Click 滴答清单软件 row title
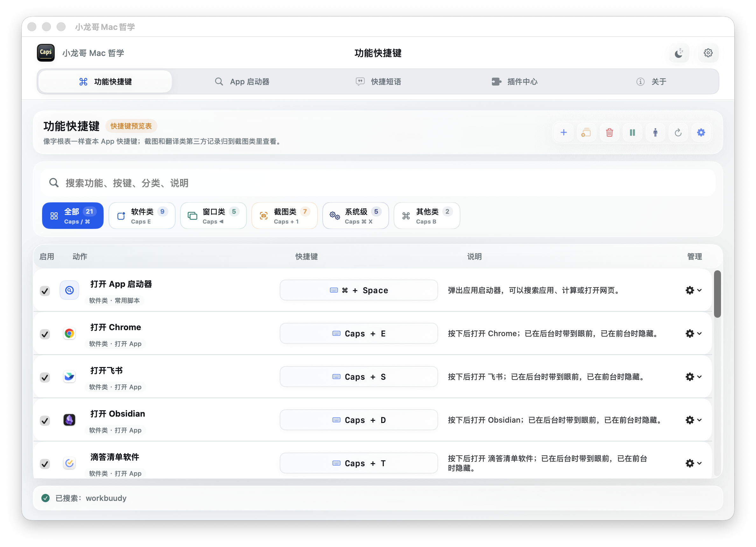The height and width of the screenshot is (547, 756). click(x=115, y=457)
